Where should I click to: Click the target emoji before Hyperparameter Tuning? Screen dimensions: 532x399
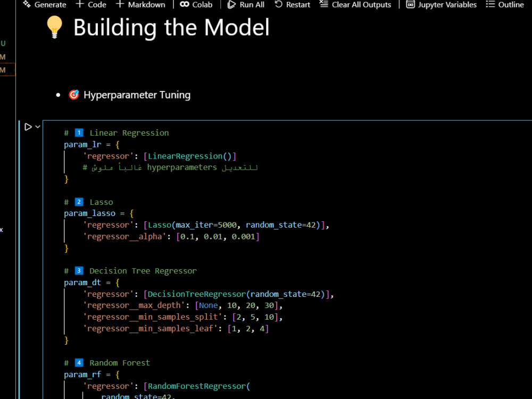click(x=74, y=95)
